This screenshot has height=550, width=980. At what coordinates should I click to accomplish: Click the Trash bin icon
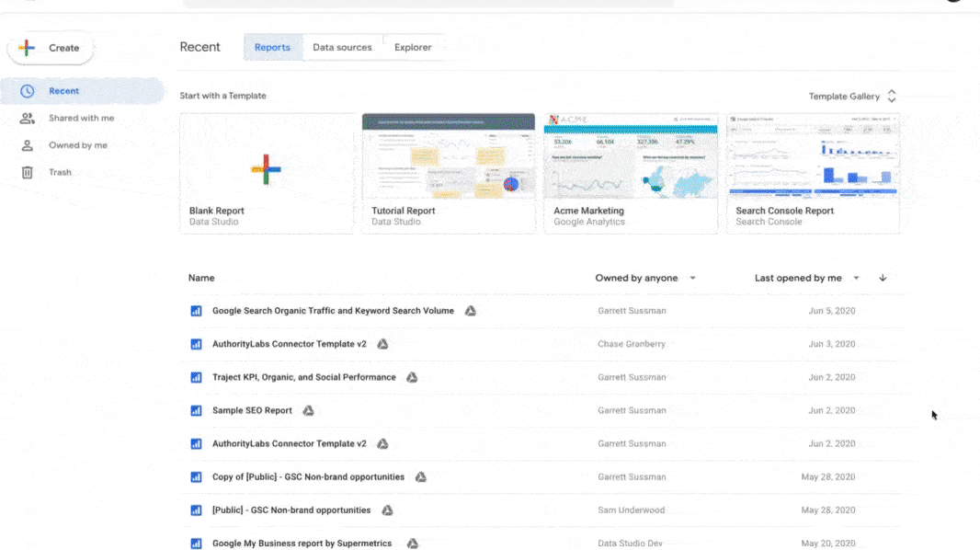point(27,173)
